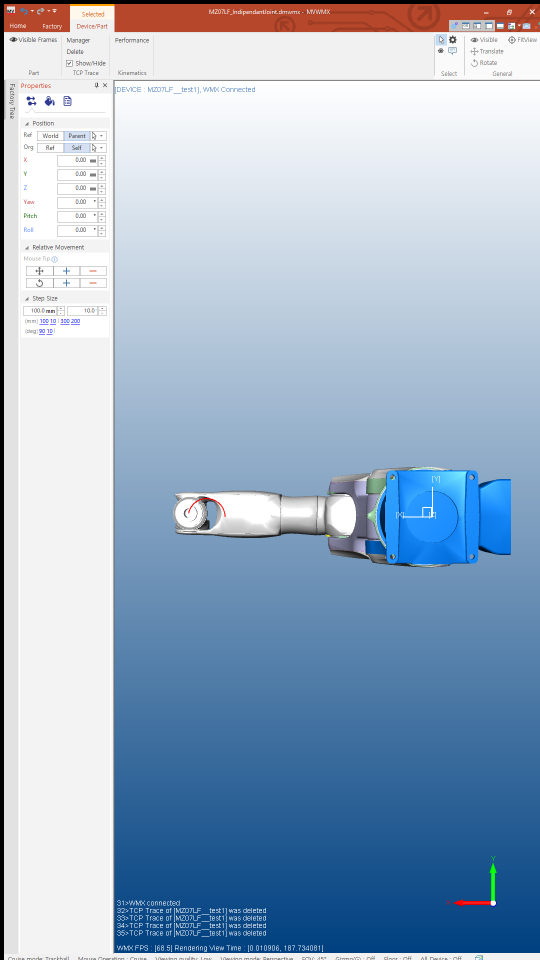Set mm step to 100 preset link
Screen dimensions: 540x960
click(44, 321)
